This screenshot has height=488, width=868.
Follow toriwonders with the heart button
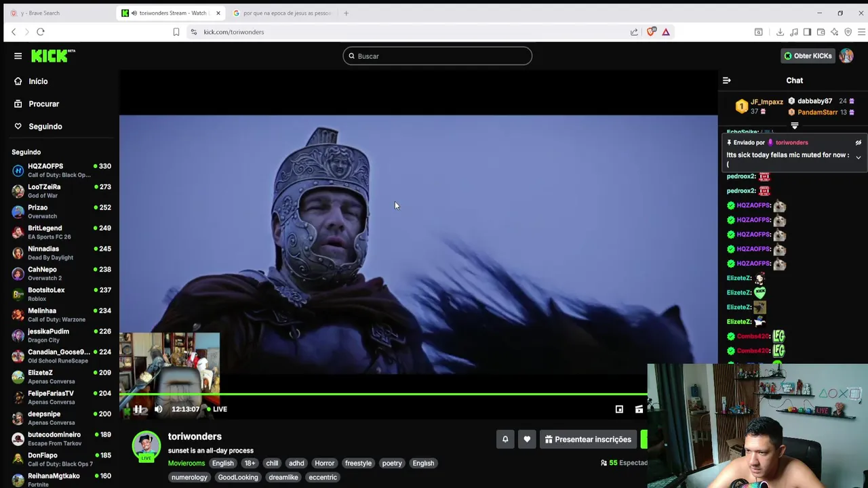(x=527, y=439)
